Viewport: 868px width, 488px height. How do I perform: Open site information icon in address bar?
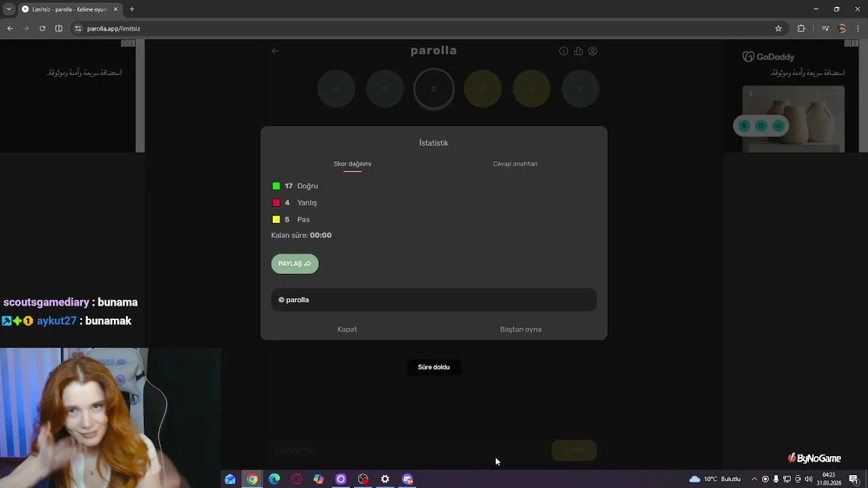pos(78,28)
